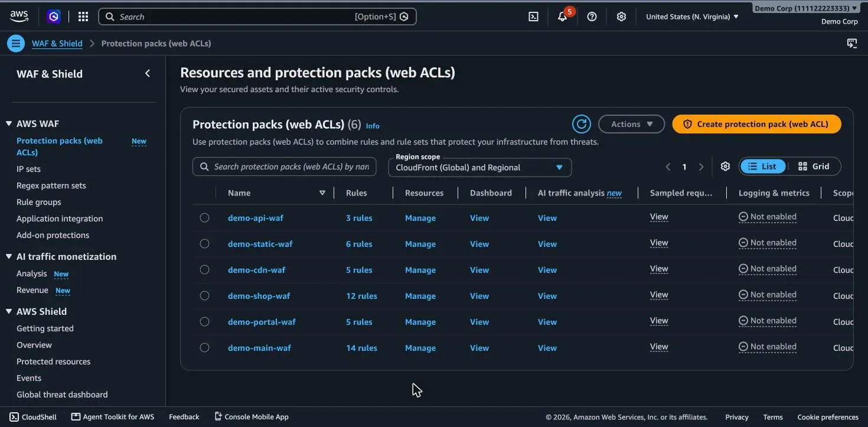Open the assistant panel icon at top right

(851, 43)
